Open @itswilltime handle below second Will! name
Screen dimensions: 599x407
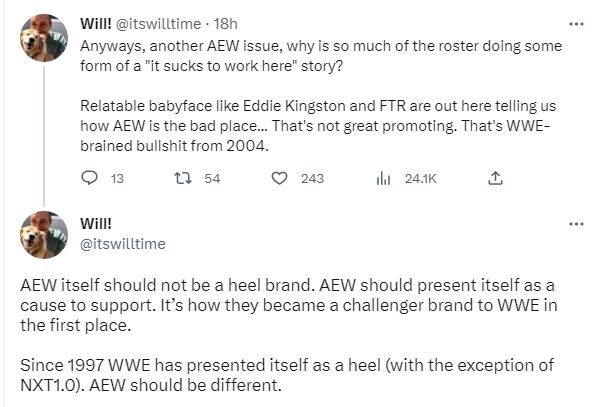[123, 244]
